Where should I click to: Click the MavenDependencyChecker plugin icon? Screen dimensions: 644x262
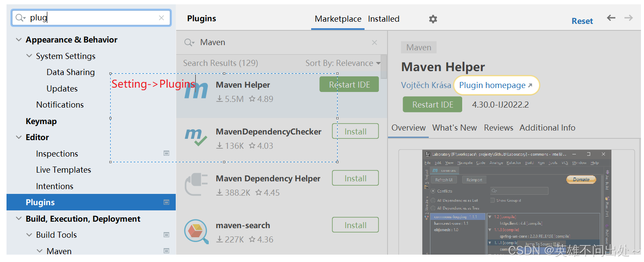coord(196,137)
